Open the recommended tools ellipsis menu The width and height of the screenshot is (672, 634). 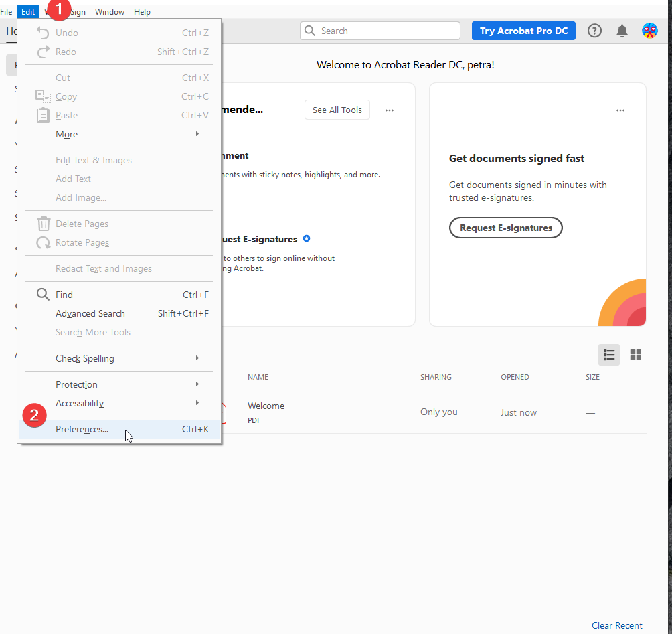(x=390, y=110)
